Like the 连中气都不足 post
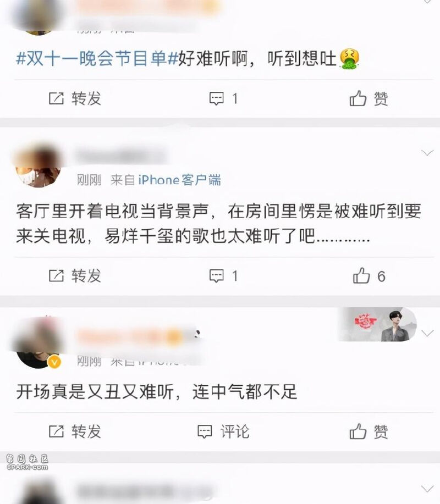This screenshot has height=504, width=440. pos(369,431)
